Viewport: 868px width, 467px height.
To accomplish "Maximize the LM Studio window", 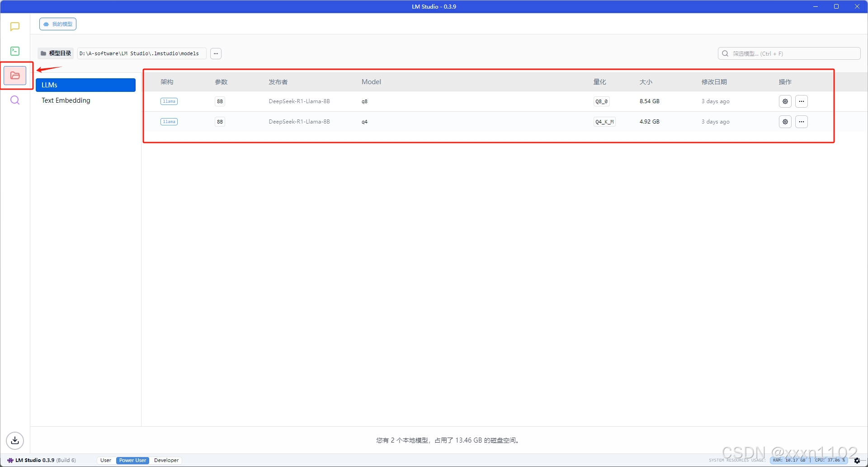I will [836, 6].
